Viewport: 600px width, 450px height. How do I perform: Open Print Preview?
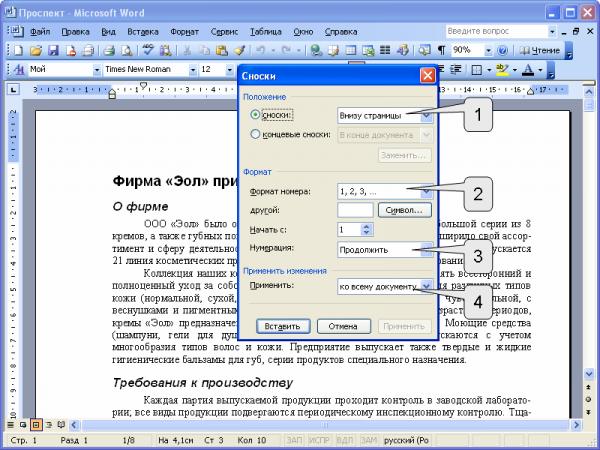pyautogui.click(x=127, y=51)
